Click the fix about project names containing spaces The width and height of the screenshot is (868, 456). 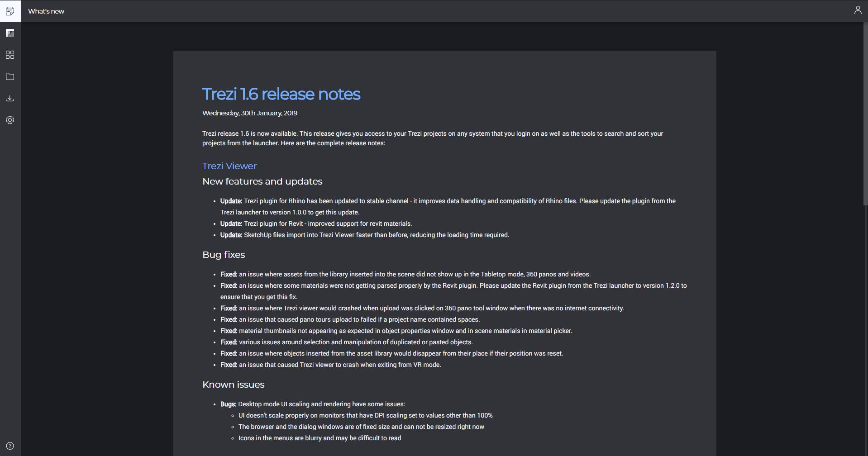coord(350,319)
